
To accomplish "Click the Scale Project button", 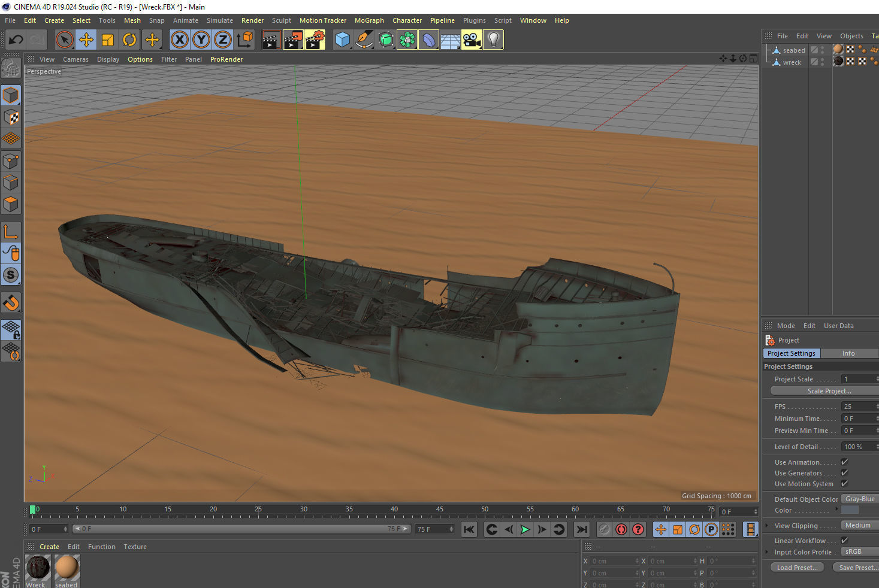I will [824, 391].
